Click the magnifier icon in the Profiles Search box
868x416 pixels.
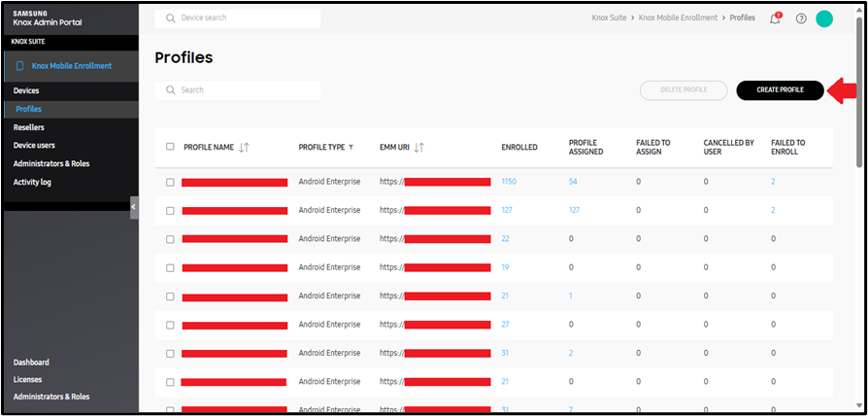[x=171, y=89]
